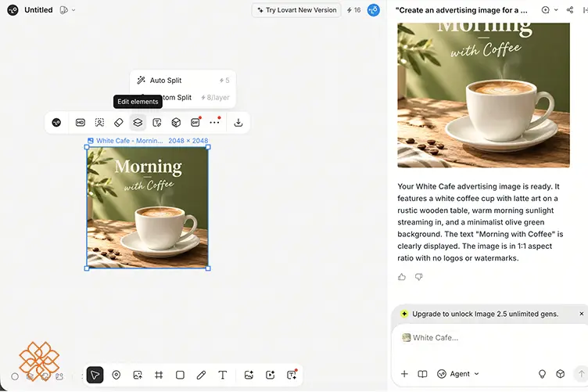This screenshot has width=588, height=392.
Task: Click the AI video generator icon
Action: tap(270, 375)
